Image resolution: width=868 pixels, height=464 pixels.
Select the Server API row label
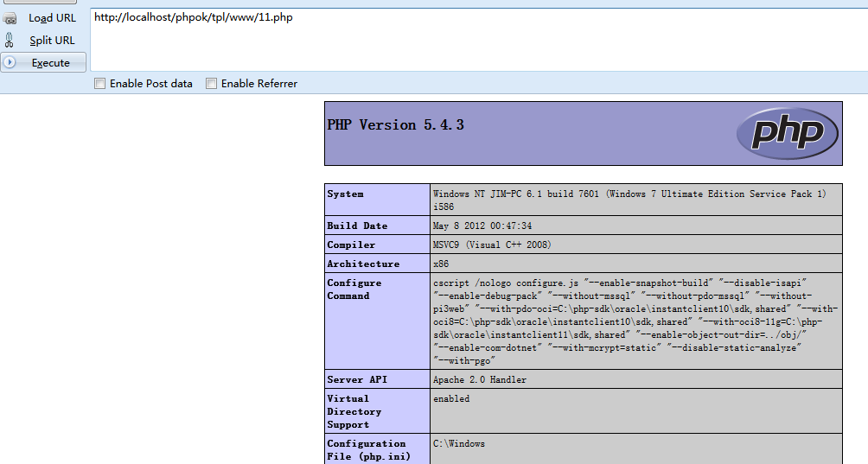(x=357, y=379)
